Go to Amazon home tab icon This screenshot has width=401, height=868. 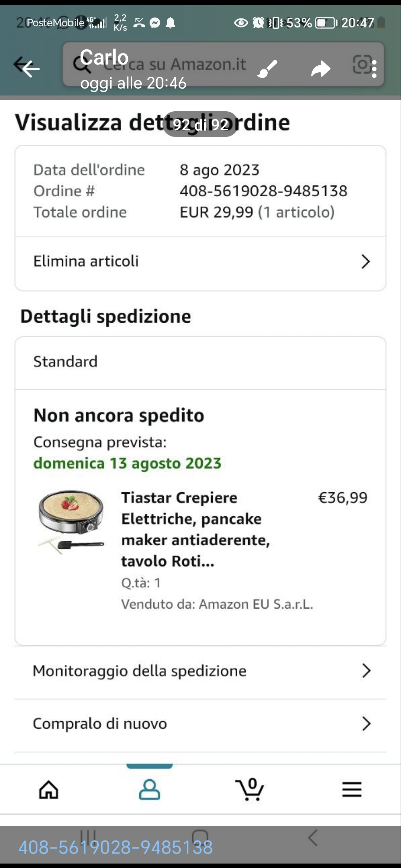(49, 789)
